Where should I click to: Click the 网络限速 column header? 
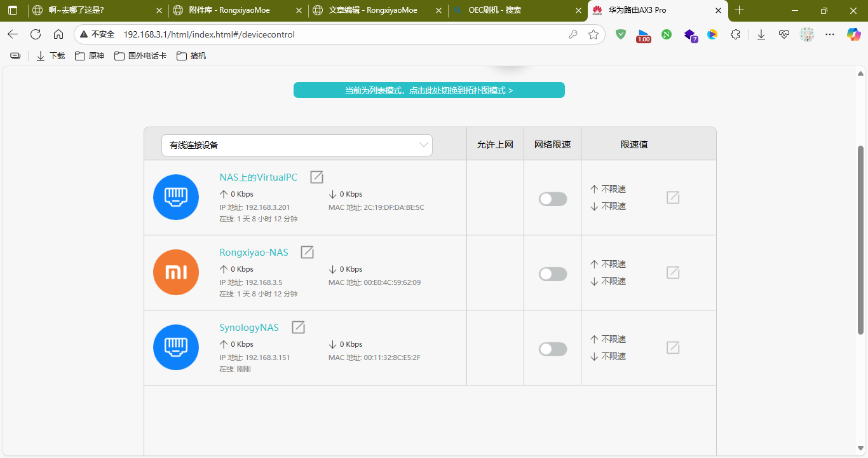pos(552,144)
